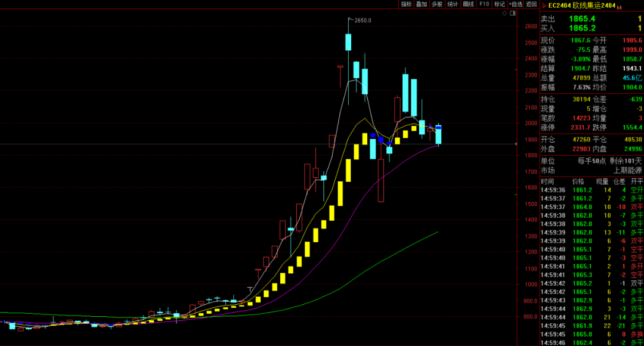Screen dimensions: 644x346
Task: Click the 每手50点 unit text
Action: point(592,161)
